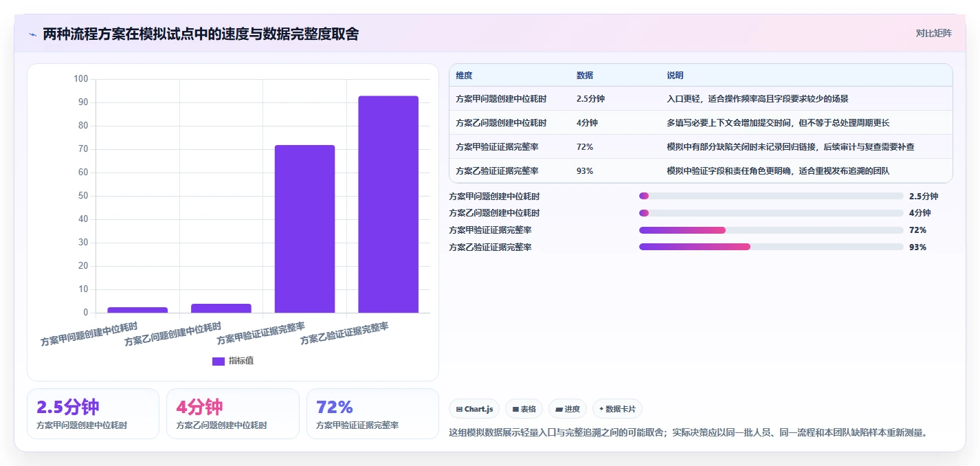Click the 数据 column header
This screenshot has width=980, height=466.
click(x=585, y=76)
